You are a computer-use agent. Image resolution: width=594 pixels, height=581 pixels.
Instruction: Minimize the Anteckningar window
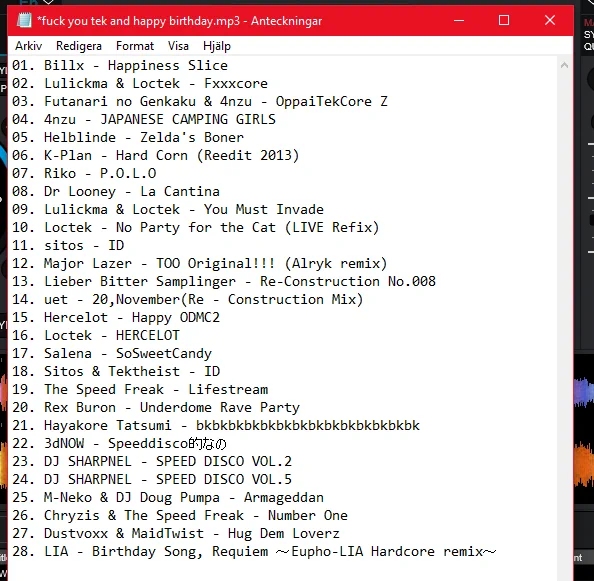(x=459, y=20)
